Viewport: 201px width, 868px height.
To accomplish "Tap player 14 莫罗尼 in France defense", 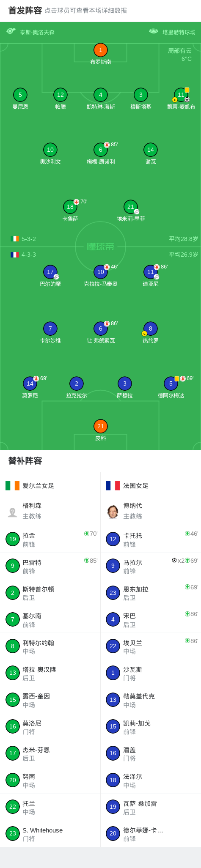I will [30, 383].
